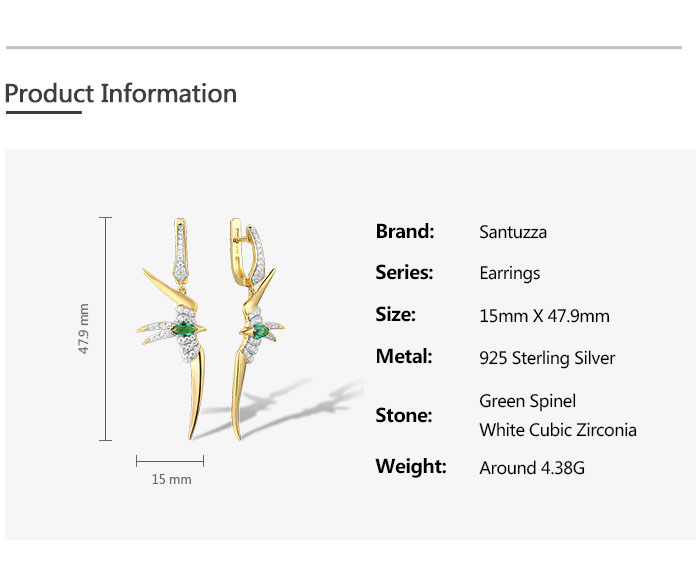Click the Earrings series value
Image resolution: width=700 pixels, height=588 pixels.
tap(510, 274)
